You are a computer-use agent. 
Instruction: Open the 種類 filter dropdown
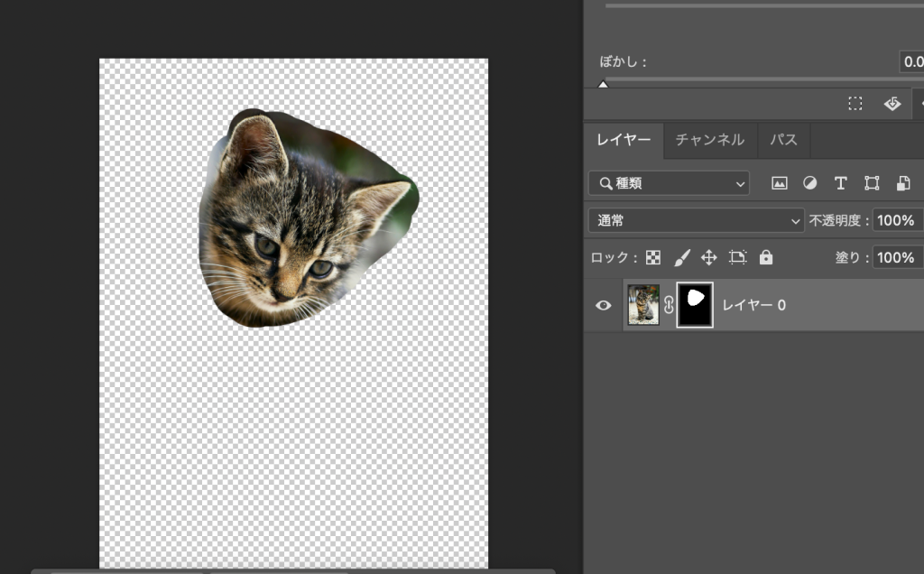point(669,183)
